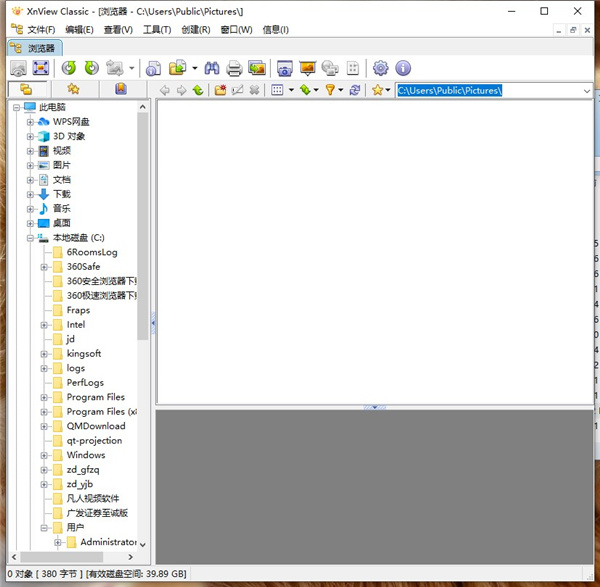Screen dimensions: 600x587
Task: Click the blue info About icon
Action: 403,68
